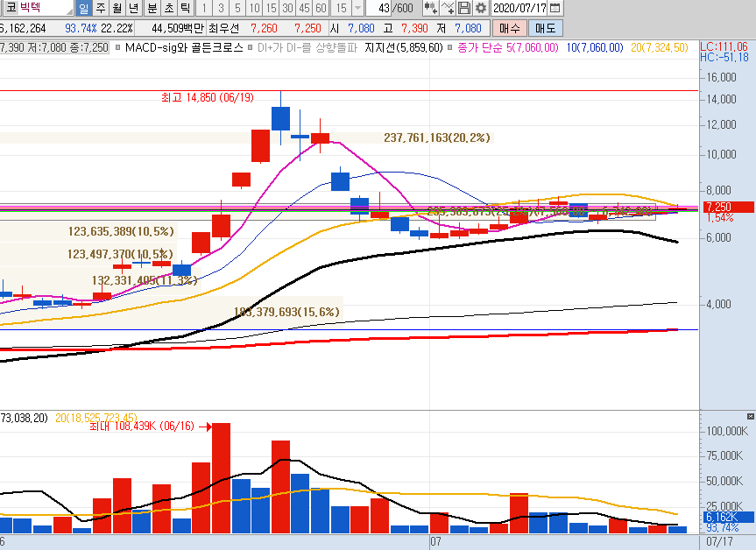The image size is (756, 550).
Task: Click the orange 20(18,525,723.45) volume average label
Action: click(x=96, y=418)
